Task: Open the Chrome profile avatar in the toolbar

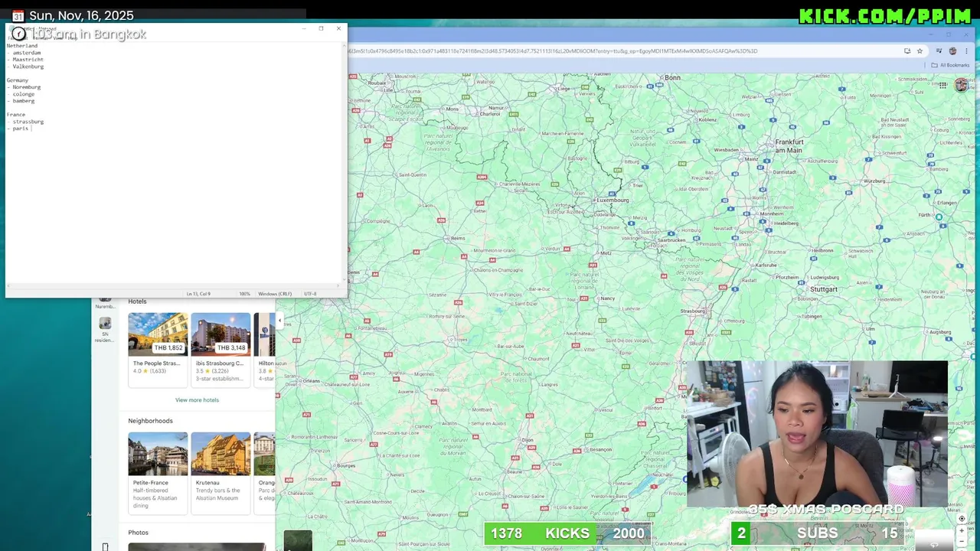Action: pyautogui.click(x=952, y=51)
